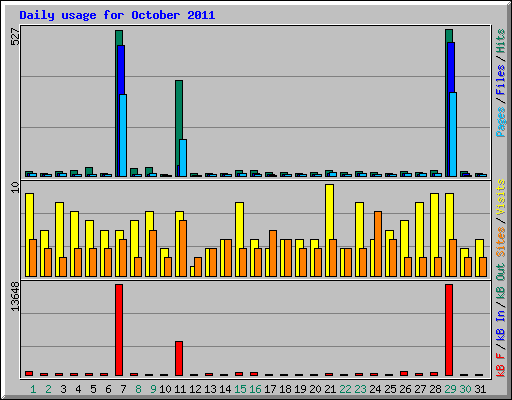Viewport: 512px width, 400px height.
Task: Click the cyan Pages bar for day 11
Action: tap(183, 158)
